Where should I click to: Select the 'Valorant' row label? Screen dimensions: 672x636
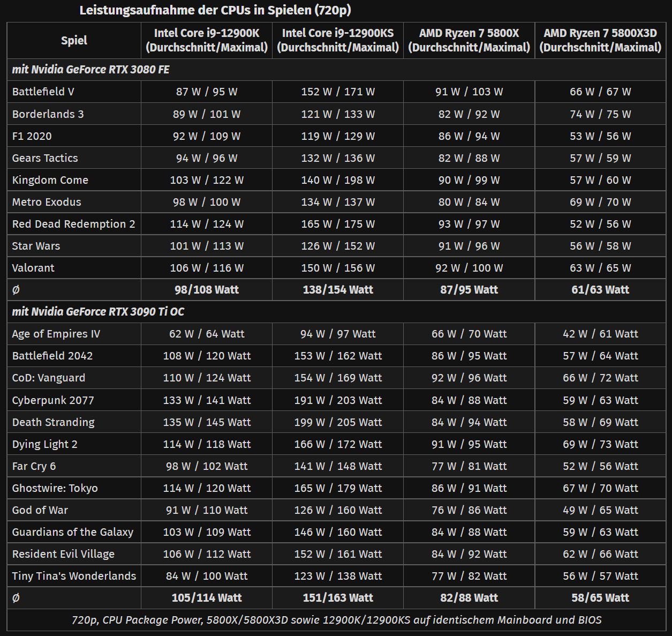pyautogui.click(x=33, y=268)
